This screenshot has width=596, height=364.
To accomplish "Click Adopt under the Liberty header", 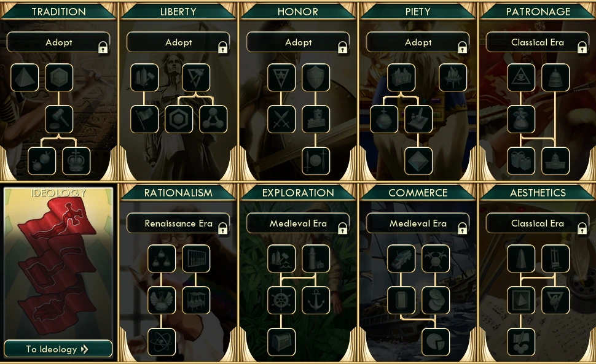I will pyautogui.click(x=178, y=42).
